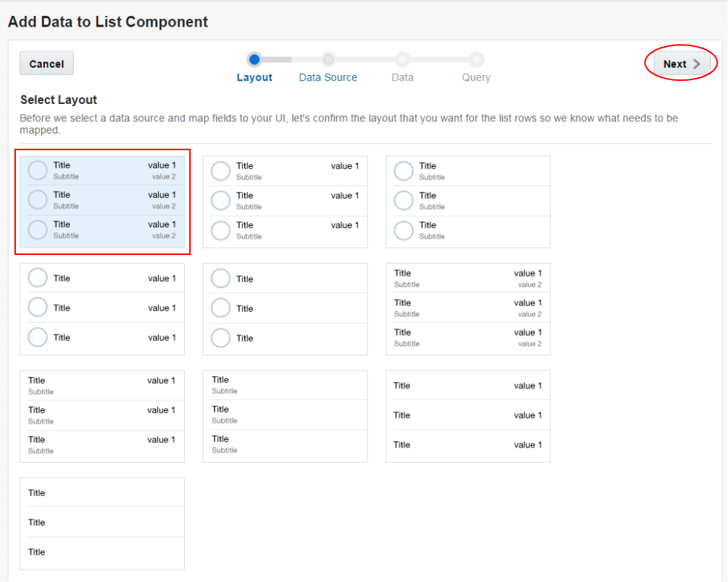Go to the Layout wizard step label
Image resolution: width=728 pixels, height=582 pixels.
(254, 77)
